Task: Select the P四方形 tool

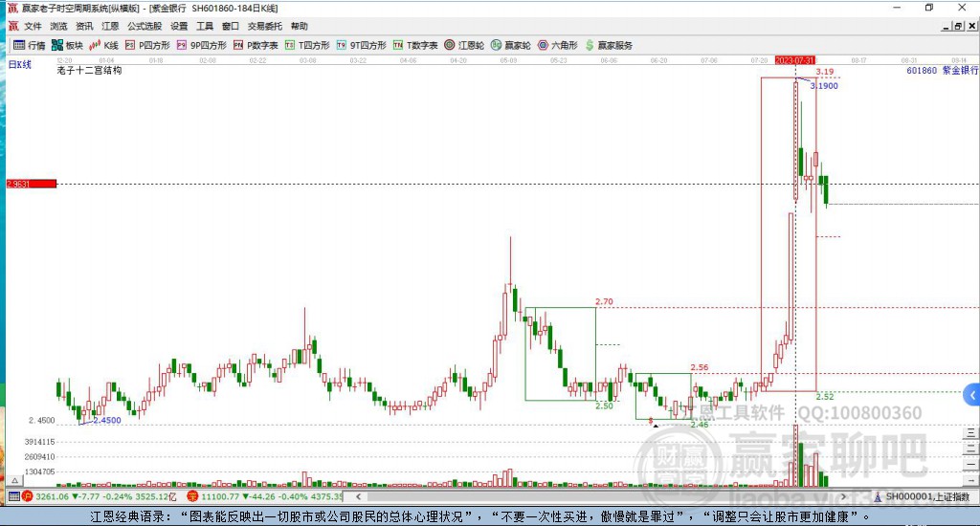Action: (x=147, y=45)
